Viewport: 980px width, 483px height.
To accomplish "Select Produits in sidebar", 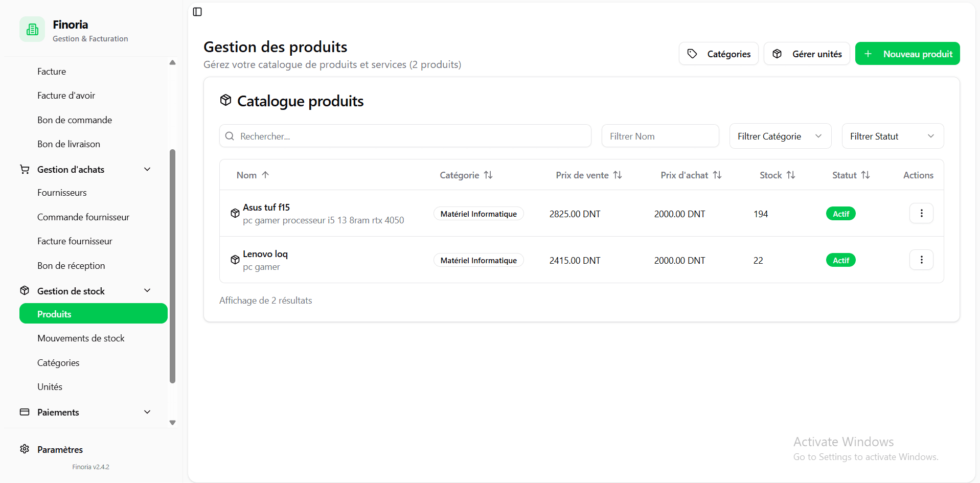I will (94, 314).
